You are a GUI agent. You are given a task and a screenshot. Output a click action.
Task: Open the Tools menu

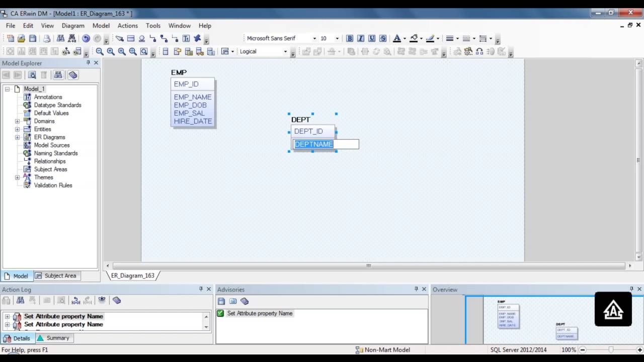[153, 26]
